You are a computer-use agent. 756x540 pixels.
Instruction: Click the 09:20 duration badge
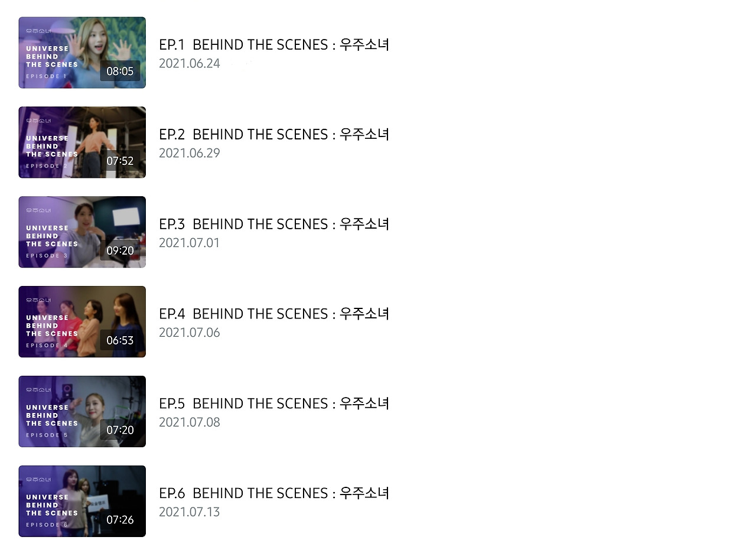point(120,251)
